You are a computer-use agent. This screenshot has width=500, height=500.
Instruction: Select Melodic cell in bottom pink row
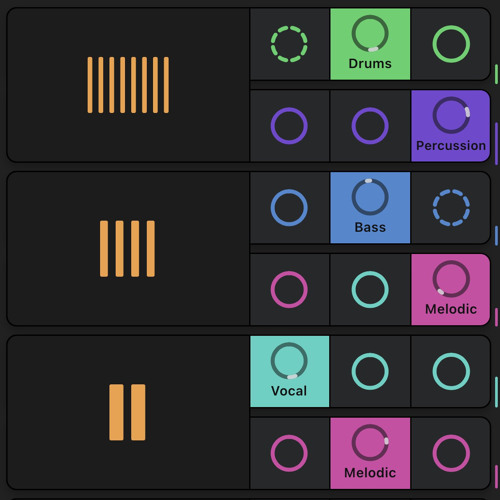coord(370,453)
